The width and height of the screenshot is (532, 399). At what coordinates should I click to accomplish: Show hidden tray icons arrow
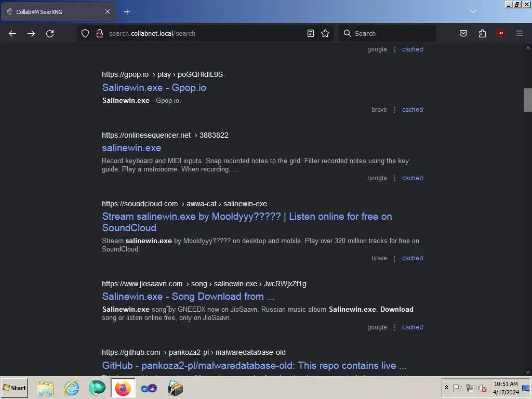click(x=446, y=388)
